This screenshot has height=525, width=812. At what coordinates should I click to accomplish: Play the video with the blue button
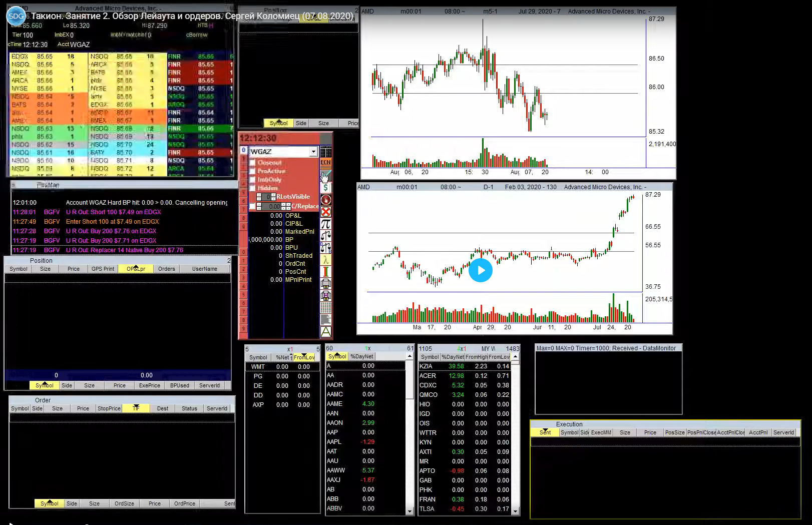coord(481,270)
